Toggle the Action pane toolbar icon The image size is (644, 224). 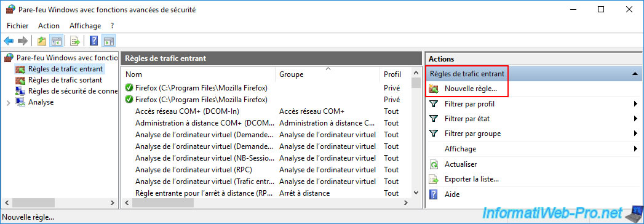pyautogui.click(x=108, y=41)
